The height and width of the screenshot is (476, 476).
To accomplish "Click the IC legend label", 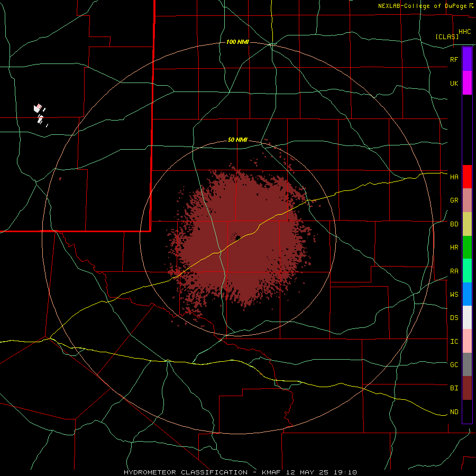I will [454, 342].
